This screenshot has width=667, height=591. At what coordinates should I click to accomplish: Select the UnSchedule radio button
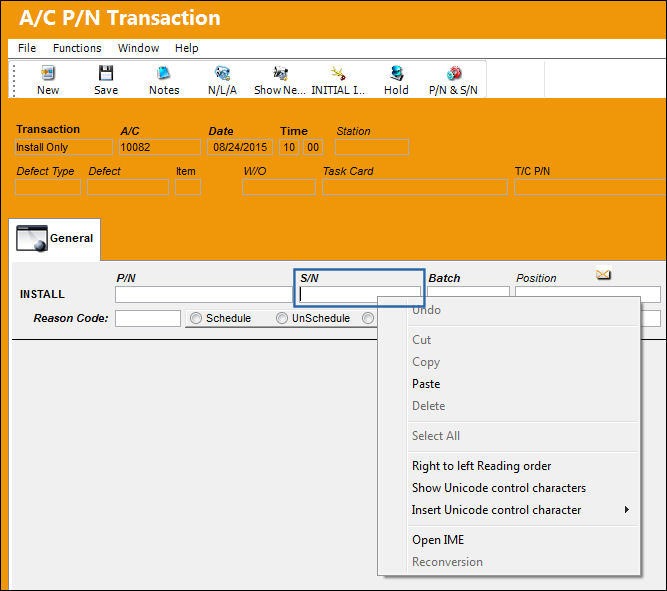[x=282, y=318]
